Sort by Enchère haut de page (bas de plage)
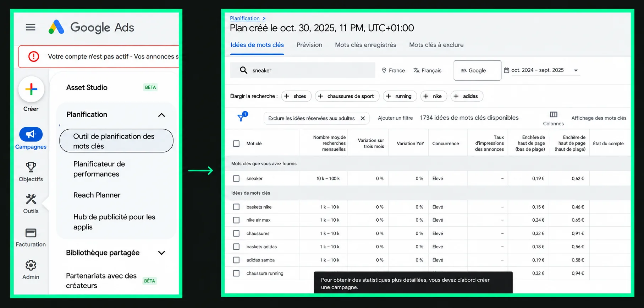 [x=530, y=143]
